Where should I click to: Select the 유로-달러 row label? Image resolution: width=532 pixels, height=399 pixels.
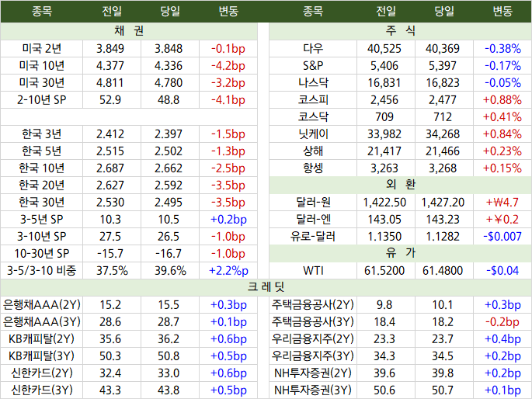coord(313,237)
